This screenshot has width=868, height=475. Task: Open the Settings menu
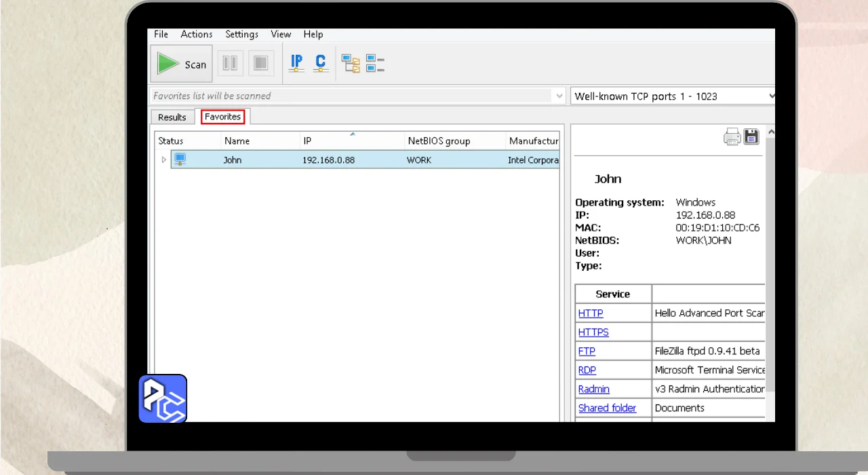pyautogui.click(x=241, y=34)
